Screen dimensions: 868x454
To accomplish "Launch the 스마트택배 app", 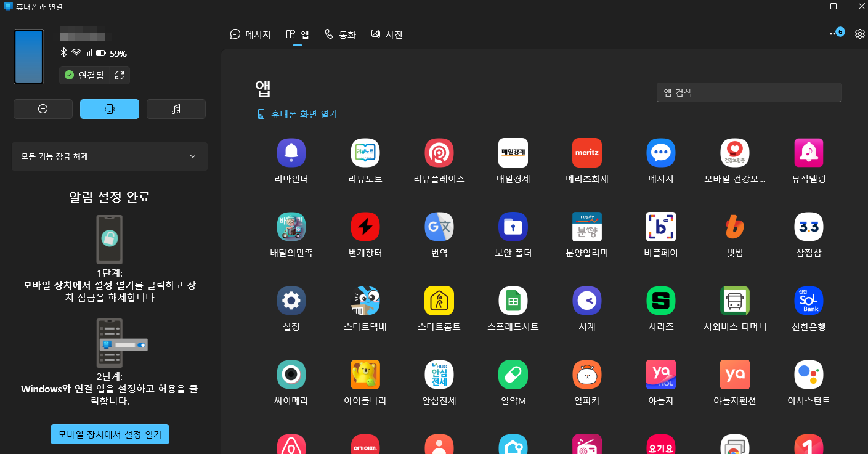I will [x=365, y=301].
